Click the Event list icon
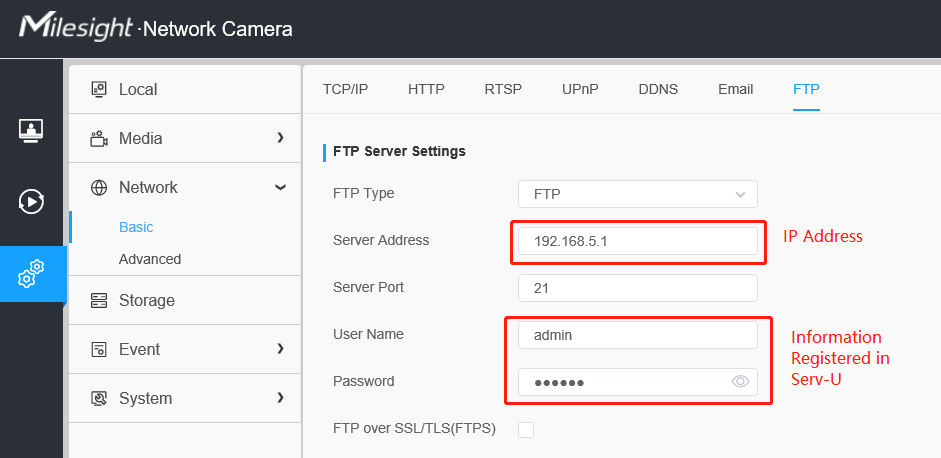Viewport: 941px width, 458px height. [x=98, y=349]
